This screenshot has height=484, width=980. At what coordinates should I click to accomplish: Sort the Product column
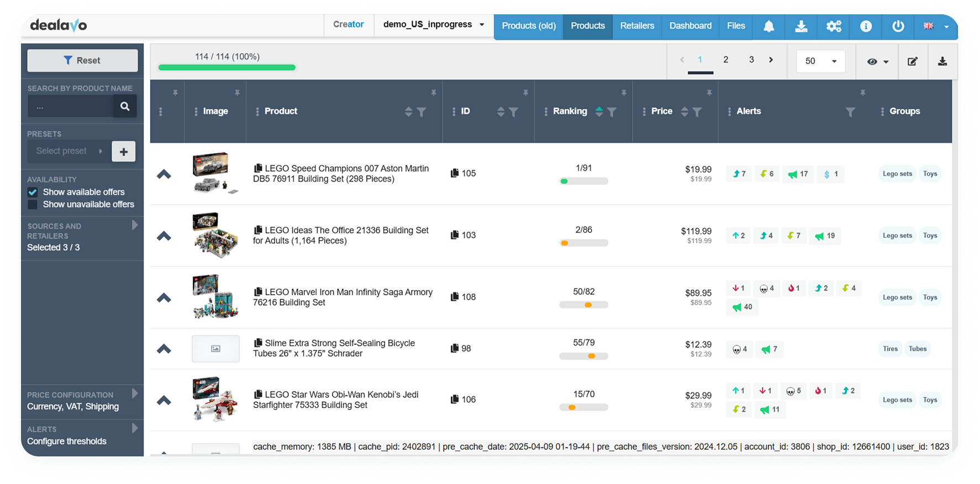(408, 112)
